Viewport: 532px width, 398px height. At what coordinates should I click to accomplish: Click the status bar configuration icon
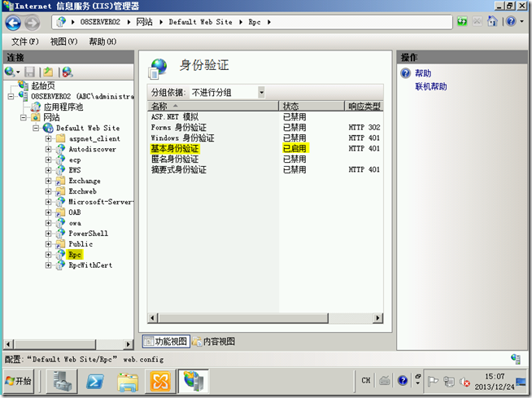516,359
